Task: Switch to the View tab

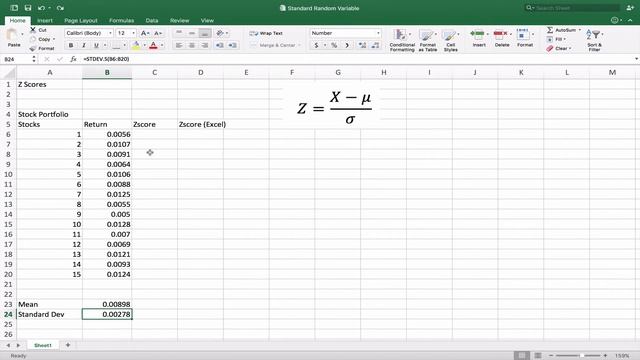Action: [207, 20]
